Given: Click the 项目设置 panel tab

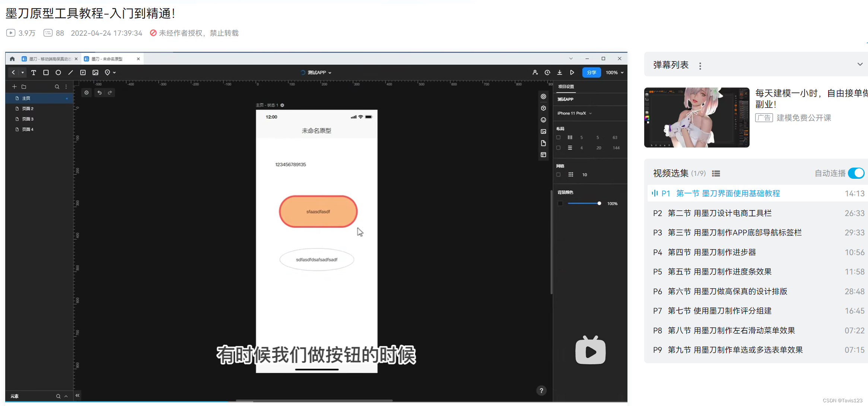Looking at the screenshot, I should pos(566,86).
